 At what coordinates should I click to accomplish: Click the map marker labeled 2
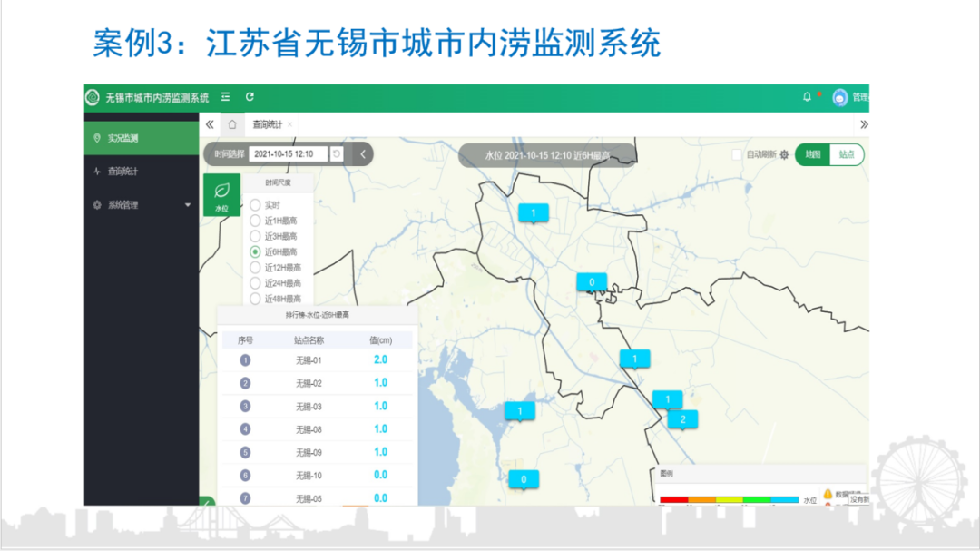coord(682,419)
